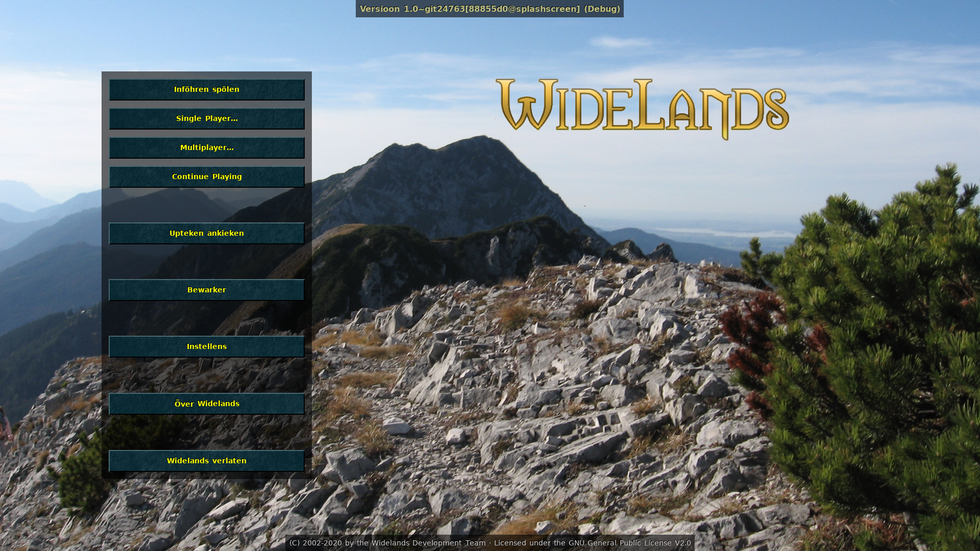Open the Single Player… menu
This screenshot has width=980, height=551.
tap(207, 119)
